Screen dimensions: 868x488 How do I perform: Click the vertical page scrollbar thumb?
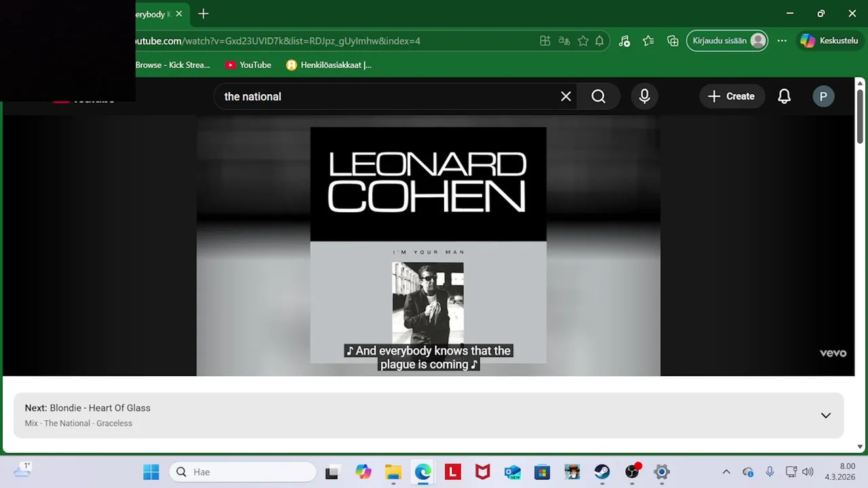click(860, 115)
